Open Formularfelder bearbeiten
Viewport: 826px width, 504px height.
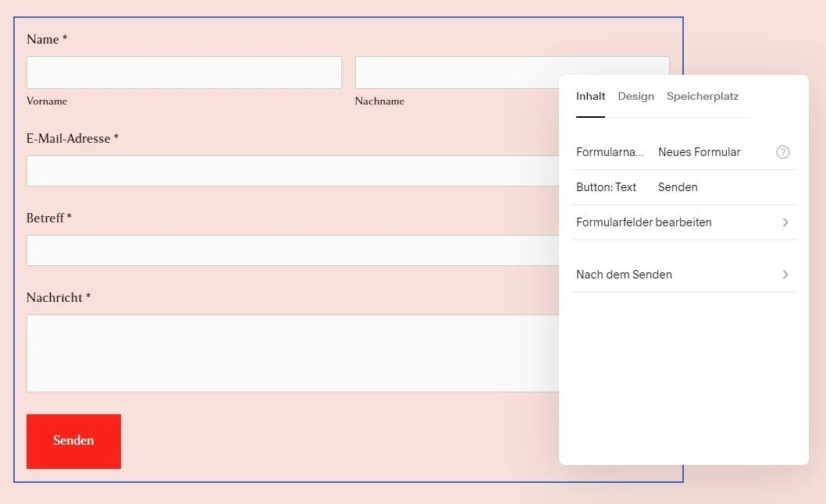(684, 222)
